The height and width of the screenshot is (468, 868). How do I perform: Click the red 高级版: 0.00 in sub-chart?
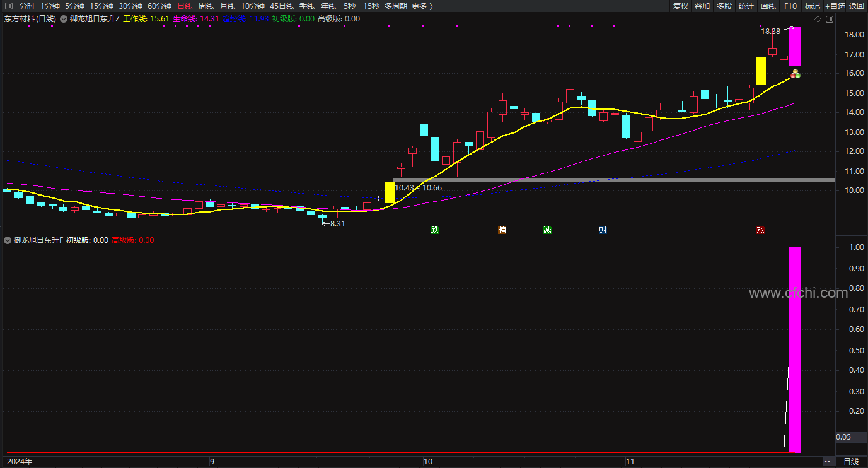[133, 240]
